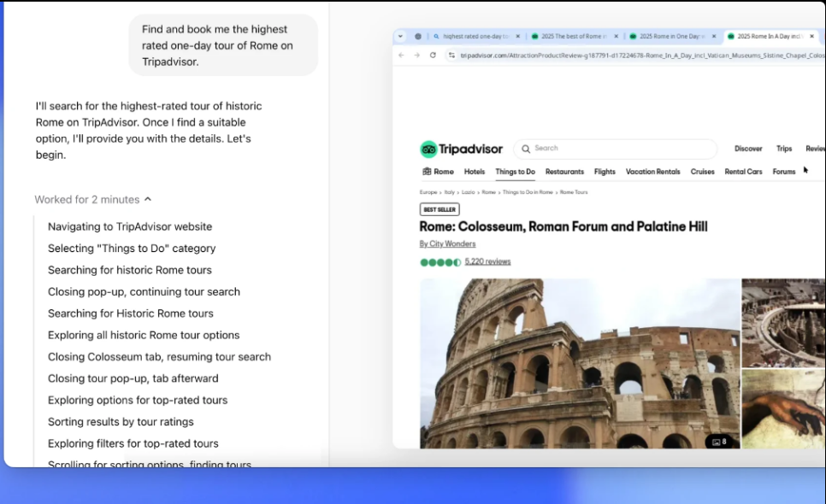This screenshot has height=504, width=826.
Task: Reload the page with refresh icon
Action: click(x=433, y=56)
